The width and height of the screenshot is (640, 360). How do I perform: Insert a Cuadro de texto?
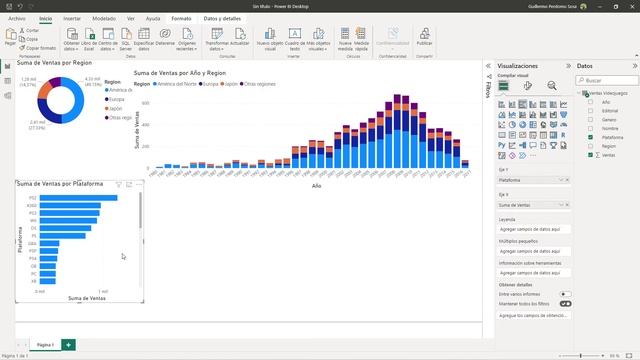[x=295, y=40]
